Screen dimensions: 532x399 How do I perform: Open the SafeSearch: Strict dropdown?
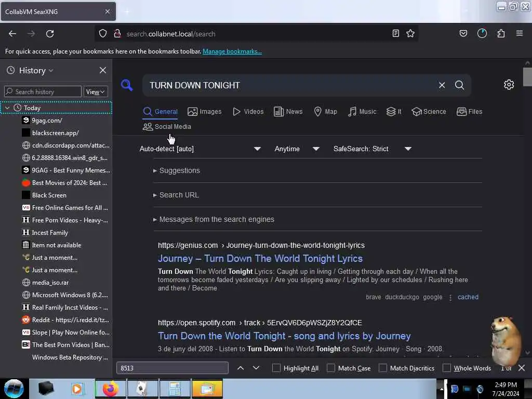click(x=372, y=149)
